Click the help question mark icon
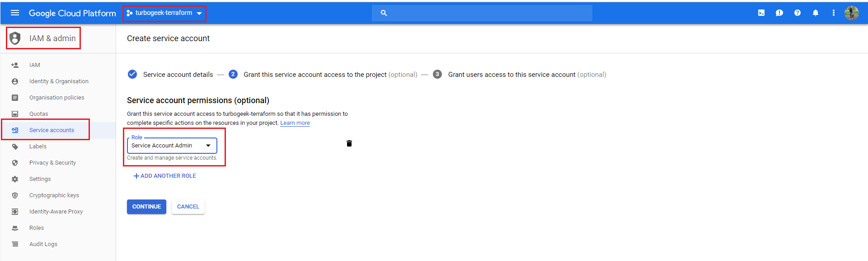Image resolution: width=868 pixels, height=261 pixels. 798,13
